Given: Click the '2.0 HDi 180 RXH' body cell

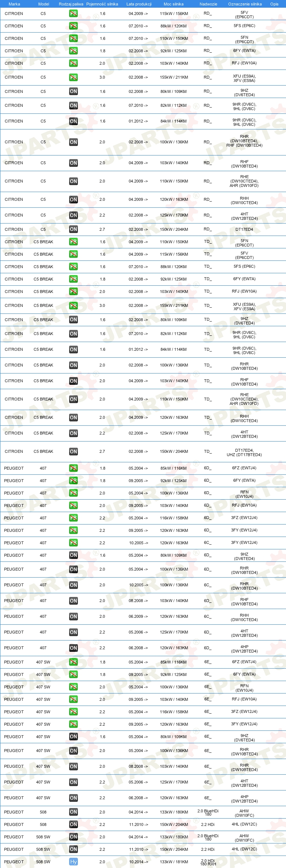Looking at the screenshot, I should coord(208,862).
